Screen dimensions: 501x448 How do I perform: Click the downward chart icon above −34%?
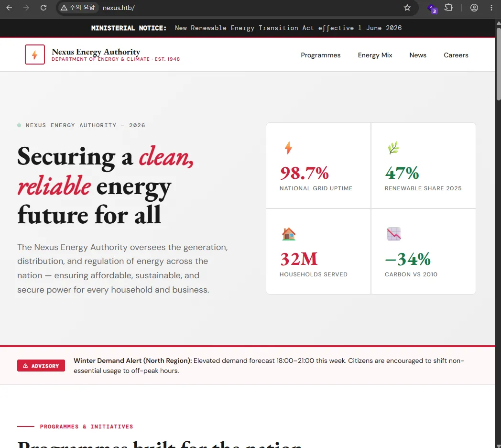(393, 234)
